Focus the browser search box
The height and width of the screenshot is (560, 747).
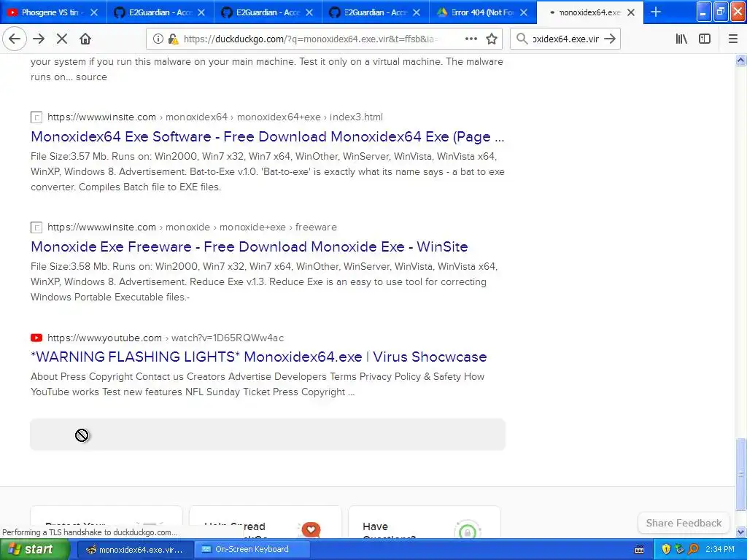[x=565, y=39]
